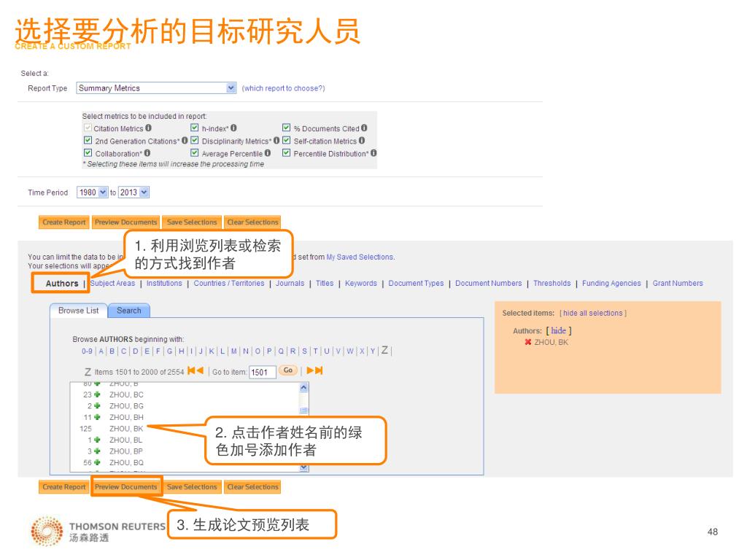Select Countries / Territories tab
747x560 pixels.
[x=228, y=283]
